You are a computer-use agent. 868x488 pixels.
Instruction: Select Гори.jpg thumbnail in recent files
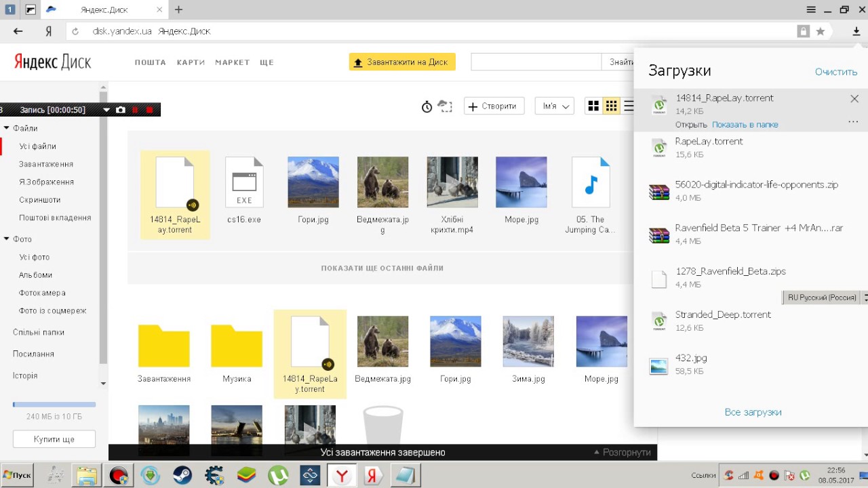click(x=313, y=182)
